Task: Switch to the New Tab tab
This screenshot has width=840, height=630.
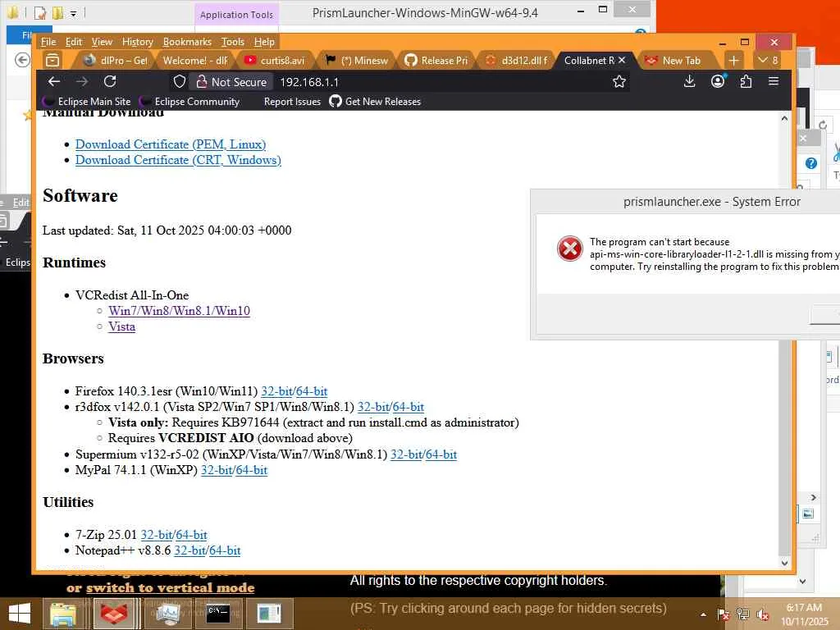Action: [x=677, y=61]
